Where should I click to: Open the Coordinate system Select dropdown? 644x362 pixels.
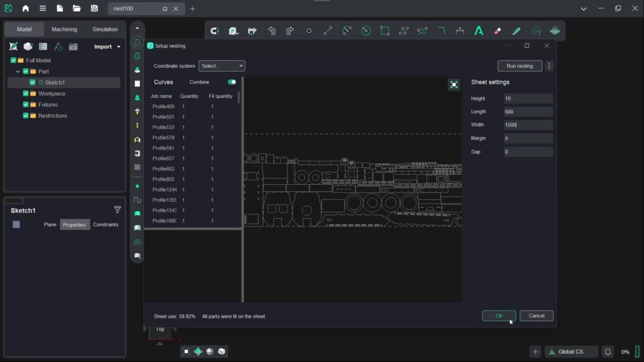pos(222,65)
